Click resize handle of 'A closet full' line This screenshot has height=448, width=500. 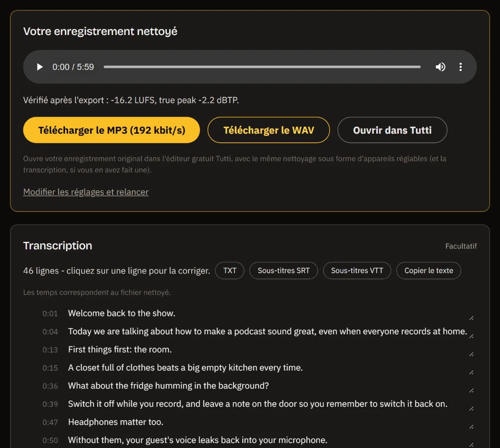[x=471, y=372]
